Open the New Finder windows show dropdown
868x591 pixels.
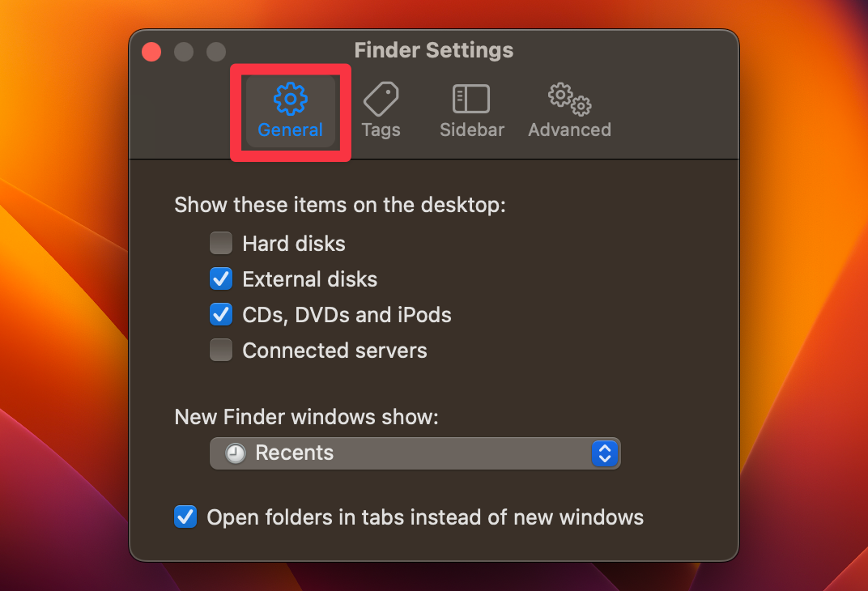415,453
